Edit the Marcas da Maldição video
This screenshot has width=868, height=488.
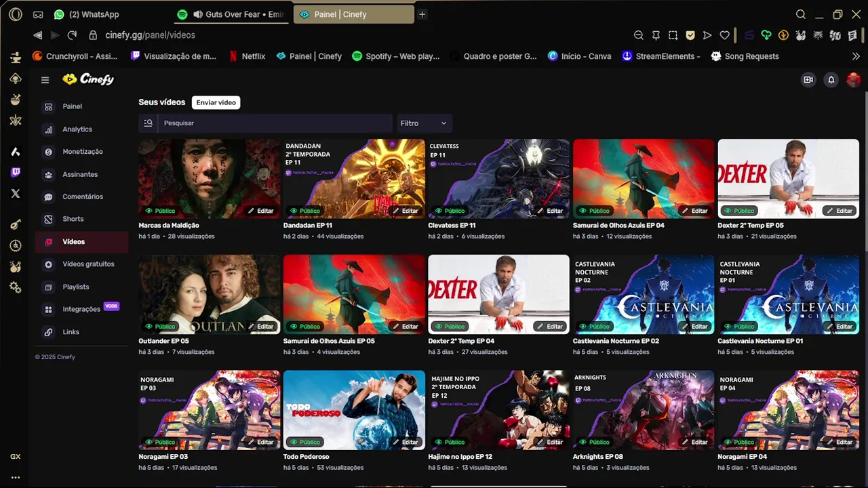[260, 211]
